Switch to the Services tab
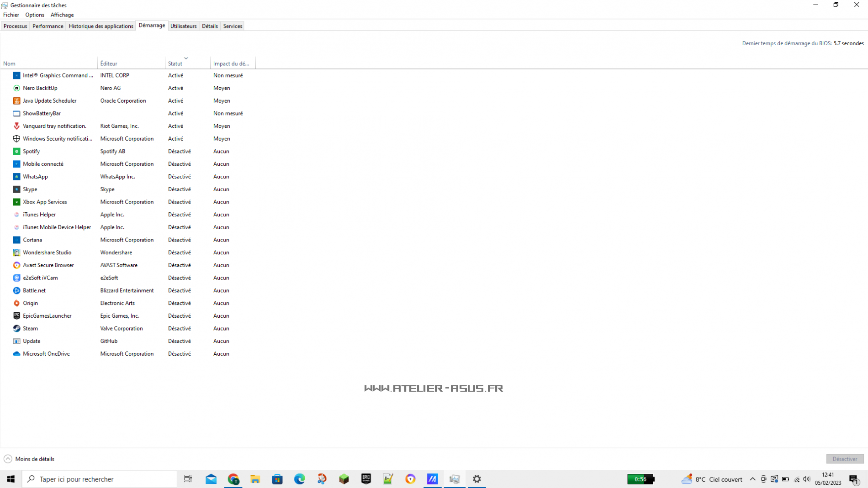This screenshot has width=868, height=488. pos(233,26)
